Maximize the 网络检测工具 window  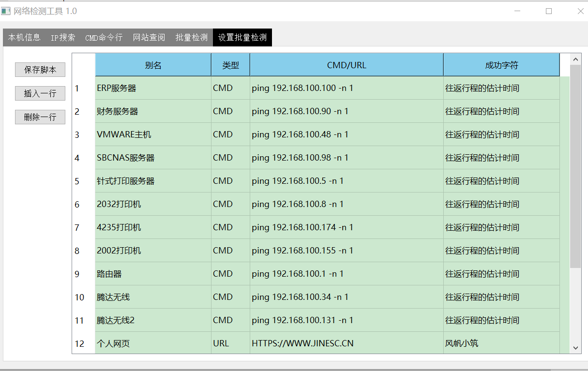549,11
